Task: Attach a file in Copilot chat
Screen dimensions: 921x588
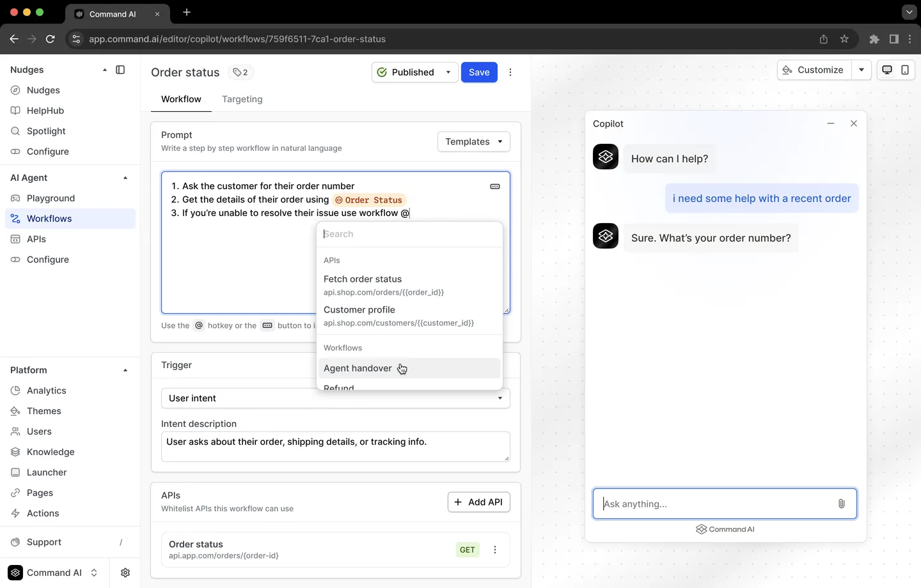Action: (x=842, y=504)
